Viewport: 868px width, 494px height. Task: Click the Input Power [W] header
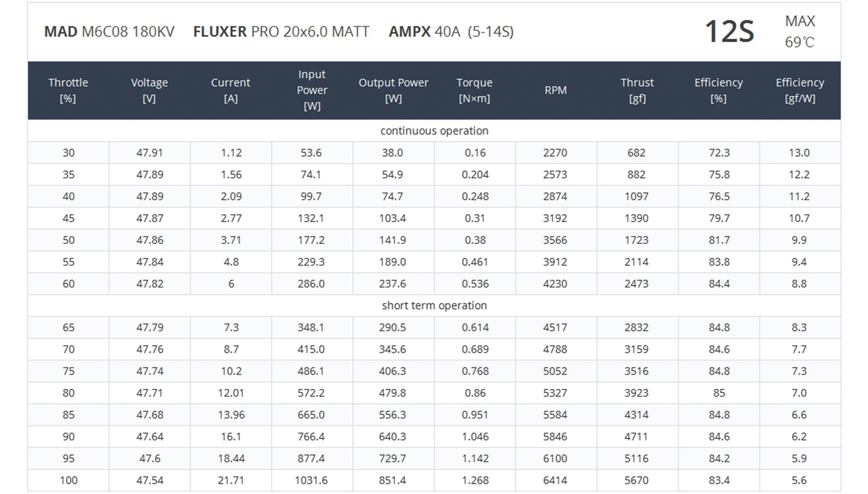[x=312, y=90]
